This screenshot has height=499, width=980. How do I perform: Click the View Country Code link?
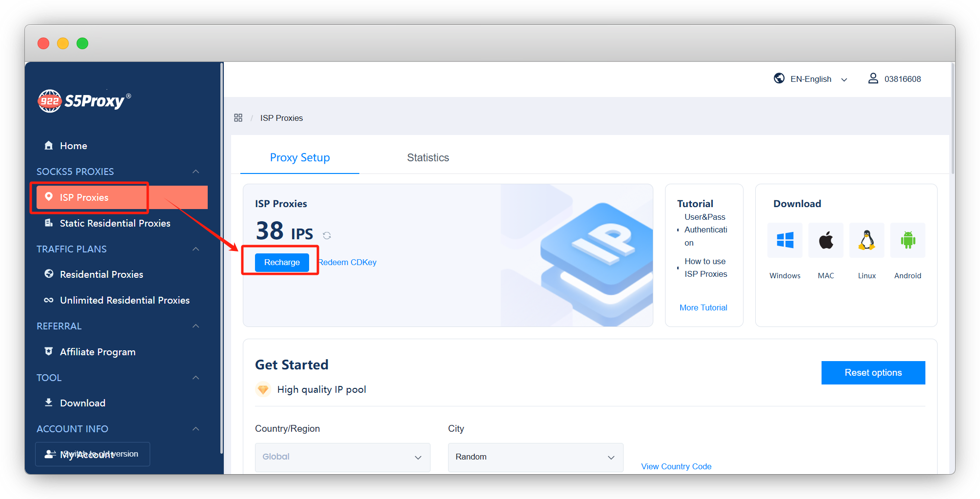pyautogui.click(x=676, y=466)
